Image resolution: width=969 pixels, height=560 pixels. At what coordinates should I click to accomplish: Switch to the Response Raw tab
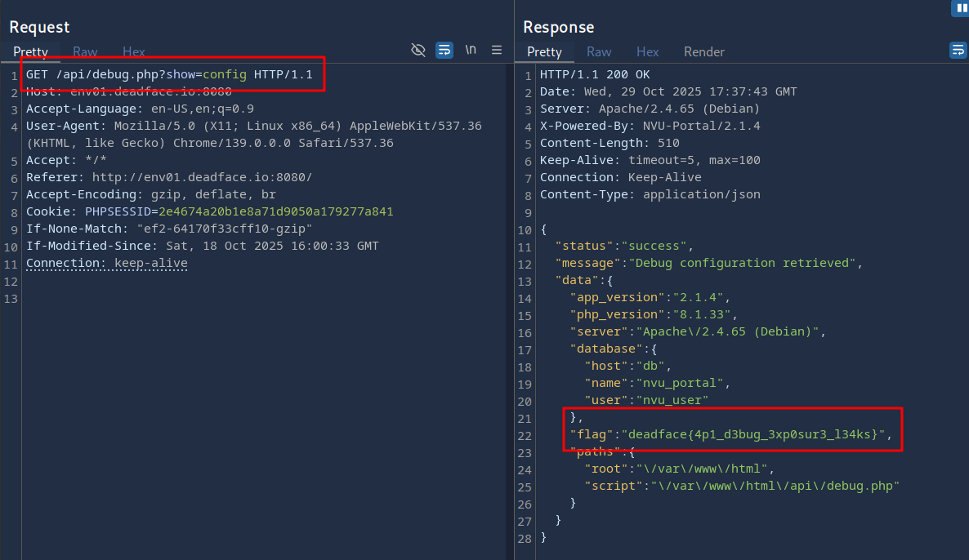click(x=599, y=51)
